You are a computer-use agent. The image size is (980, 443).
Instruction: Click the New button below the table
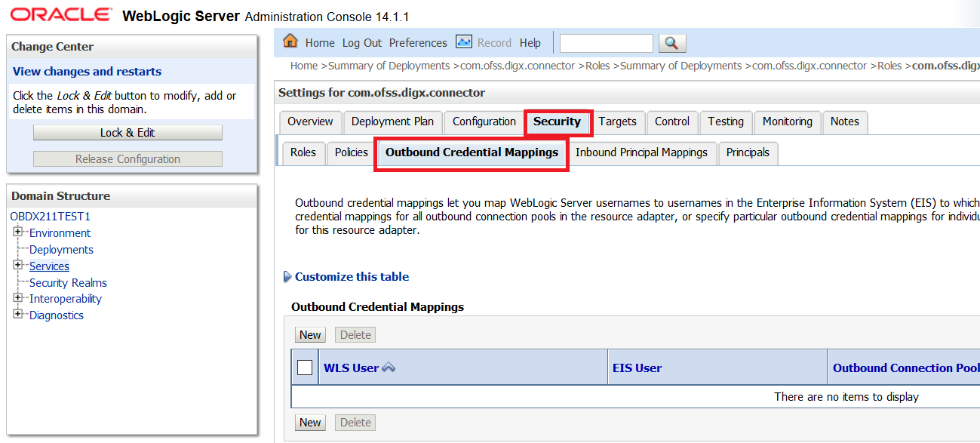pyautogui.click(x=310, y=423)
